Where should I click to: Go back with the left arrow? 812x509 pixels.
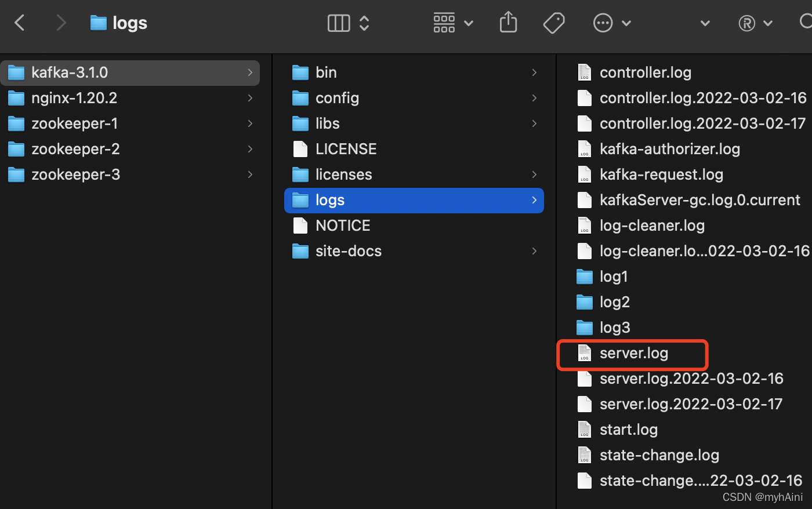click(20, 23)
